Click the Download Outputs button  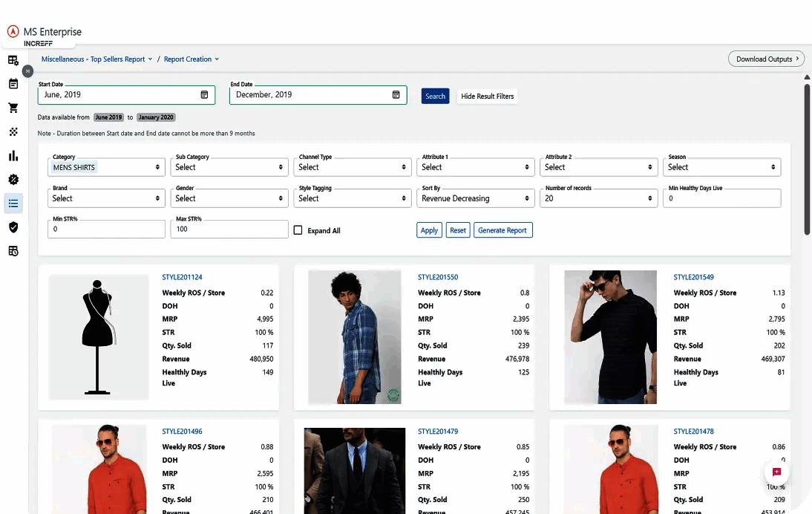pos(767,59)
